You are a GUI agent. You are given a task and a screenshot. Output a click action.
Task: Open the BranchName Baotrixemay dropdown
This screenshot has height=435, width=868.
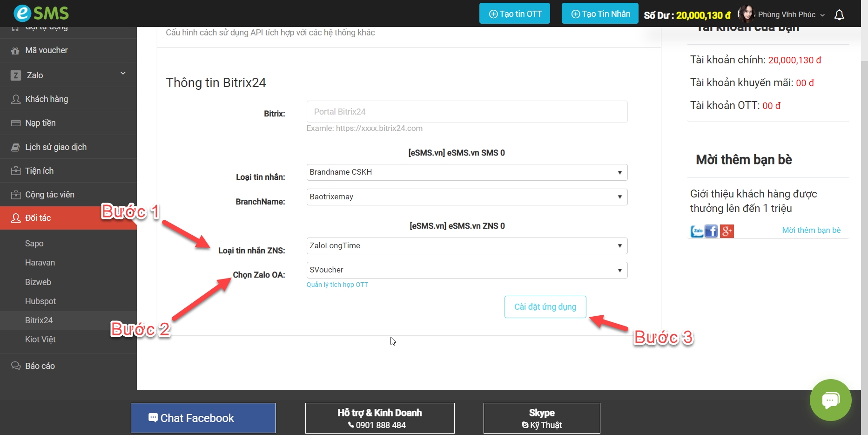pyautogui.click(x=466, y=197)
